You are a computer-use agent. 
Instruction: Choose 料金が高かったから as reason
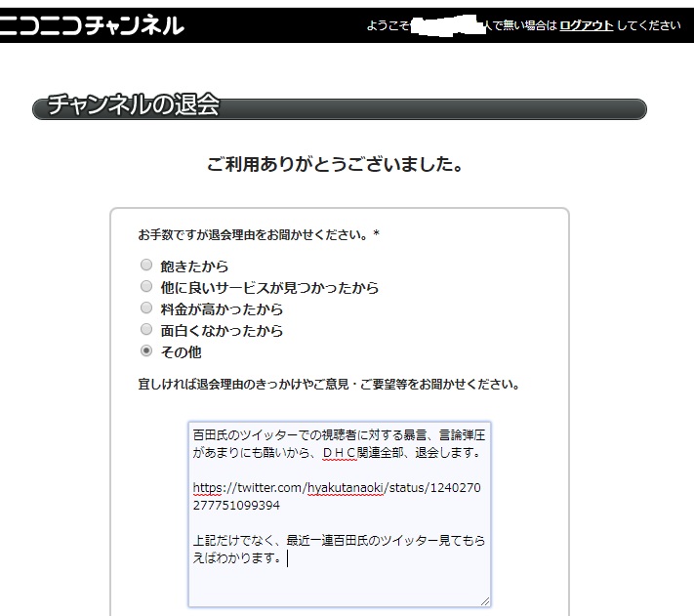click(146, 308)
